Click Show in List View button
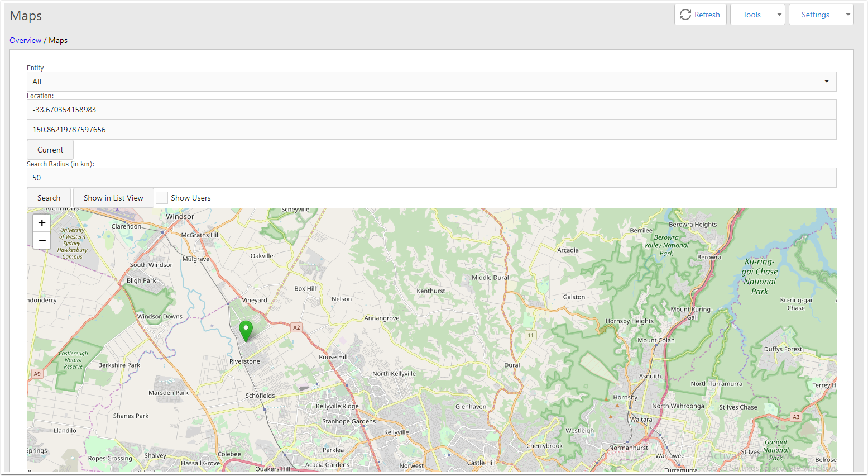The width and height of the screenshot is (868, 476). (x=113, y=198)
